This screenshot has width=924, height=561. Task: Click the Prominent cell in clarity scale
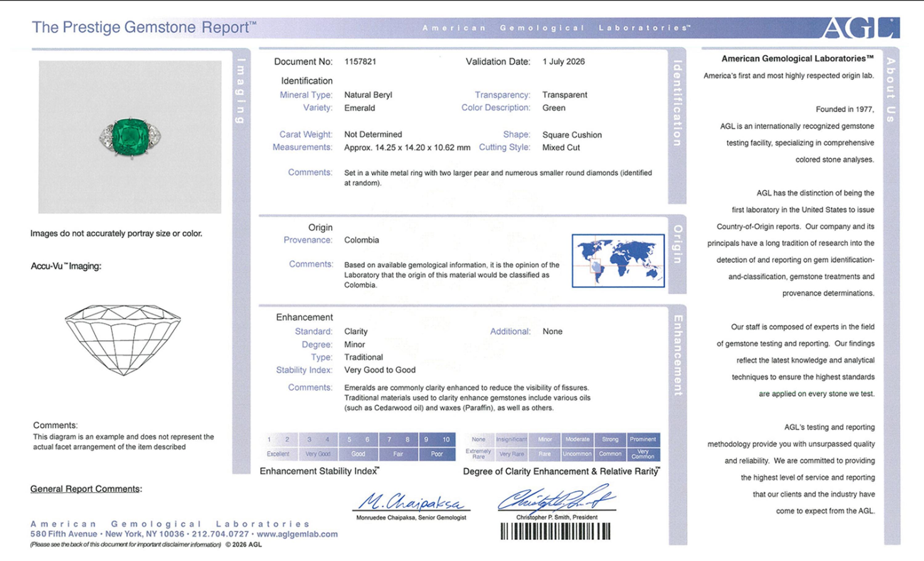coord(643,440)
